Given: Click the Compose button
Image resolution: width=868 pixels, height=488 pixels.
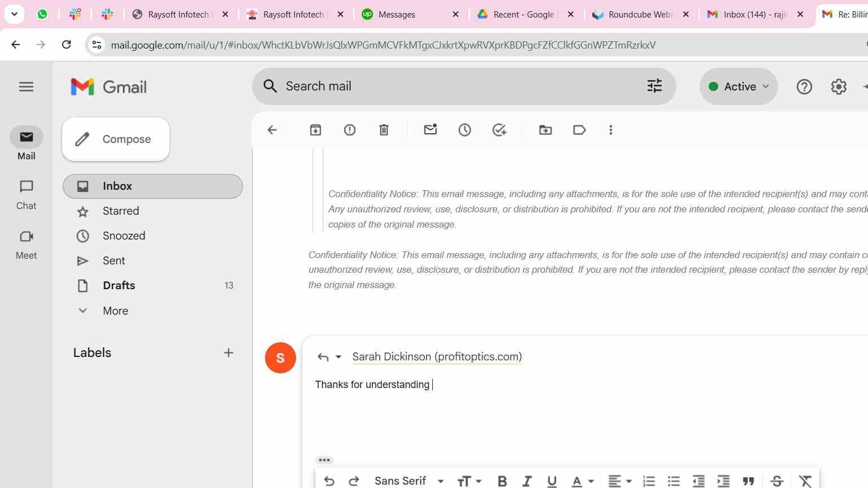Looking at the screenshot, I should click(x=116, y=140).
